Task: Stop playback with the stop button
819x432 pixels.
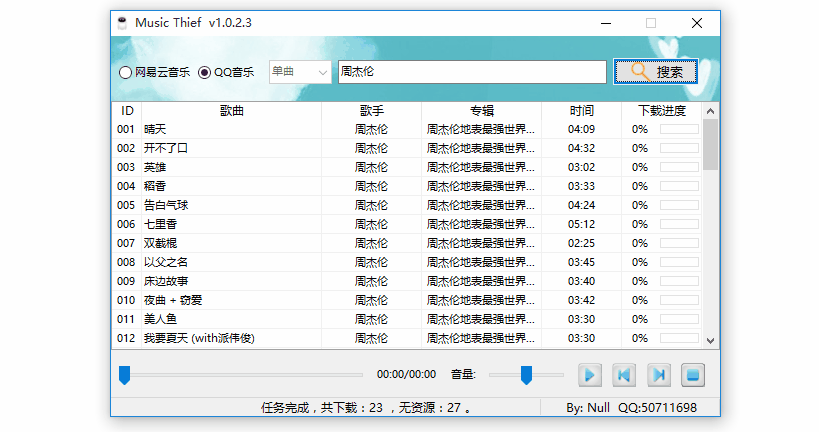Action: (693, 375)
